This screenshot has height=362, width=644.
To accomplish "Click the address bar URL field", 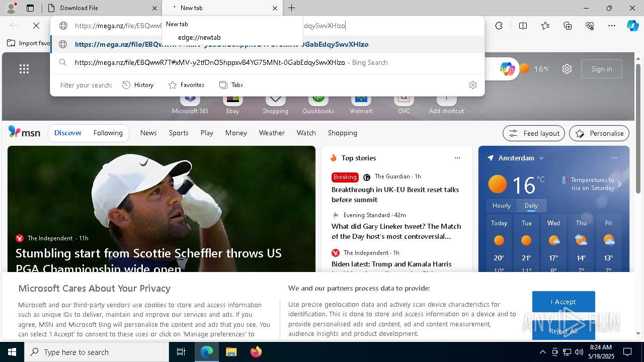I will 267,26.
